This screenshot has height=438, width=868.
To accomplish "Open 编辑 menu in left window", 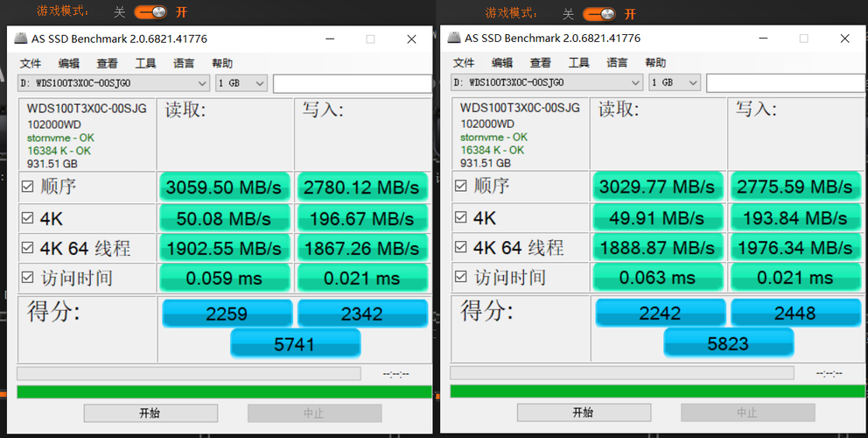I will [x=68, y=63].
